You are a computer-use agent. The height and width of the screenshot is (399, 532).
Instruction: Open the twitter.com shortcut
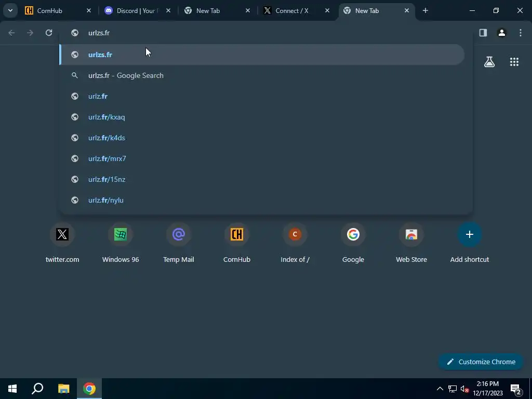pos(62,243)
